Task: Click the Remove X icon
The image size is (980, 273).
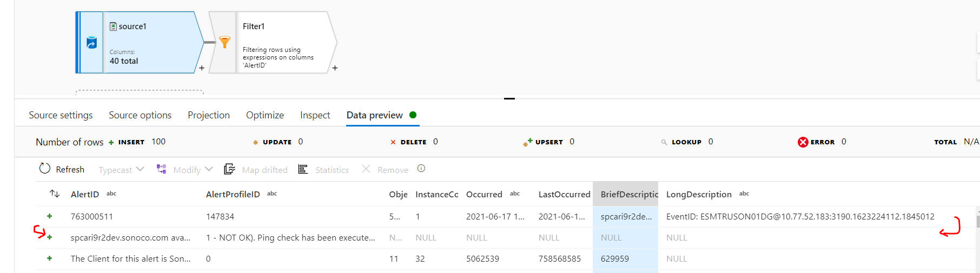Action: 366,169
